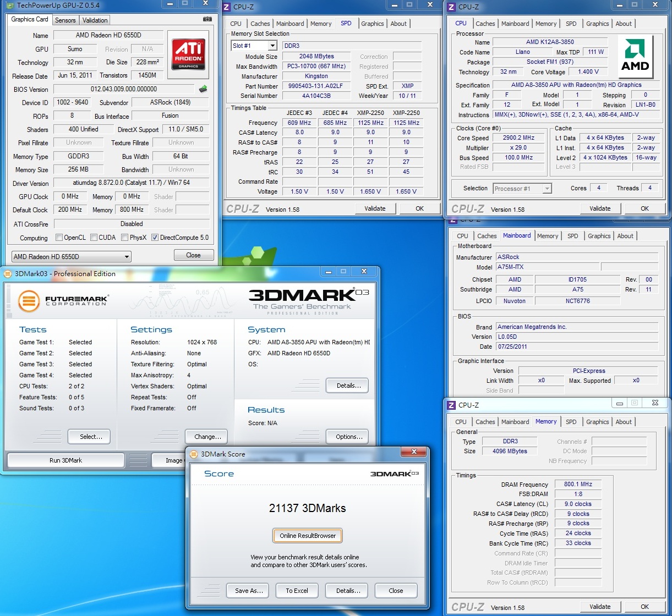The height and width of the screenshot is (616, 672).
Task: Click the CPU-Z SPD window title icon
Action: pos(227,7)
